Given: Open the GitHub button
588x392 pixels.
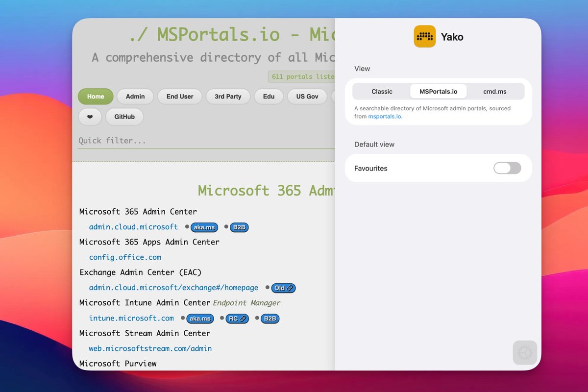Looking at the screenshot, I should [124, 117].
